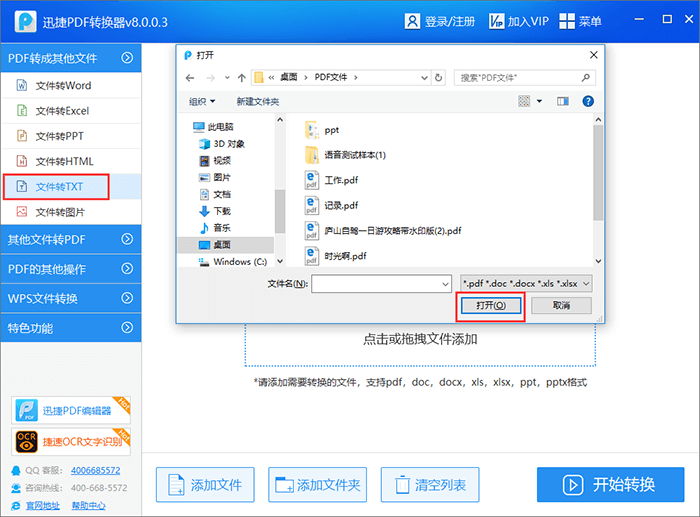Screen dimensions: 700x517
Task: Select the 时光啊.pdf file
Action: pos(335,256)
